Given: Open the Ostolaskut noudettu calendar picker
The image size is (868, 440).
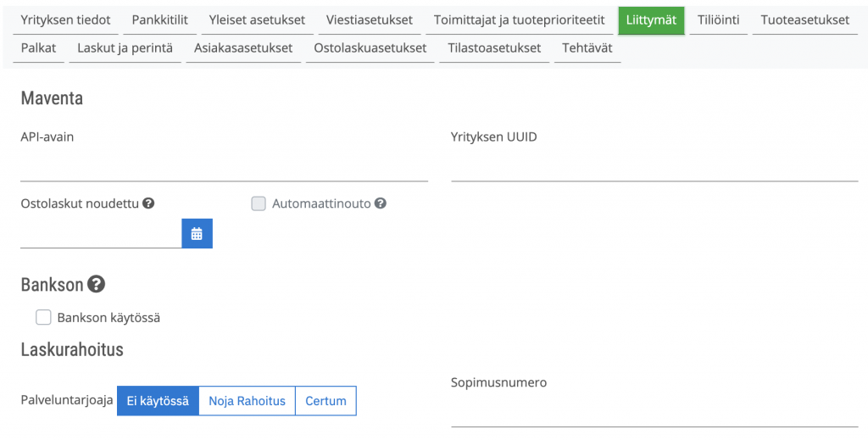Looking at the screenshot, I should point(197,233).
